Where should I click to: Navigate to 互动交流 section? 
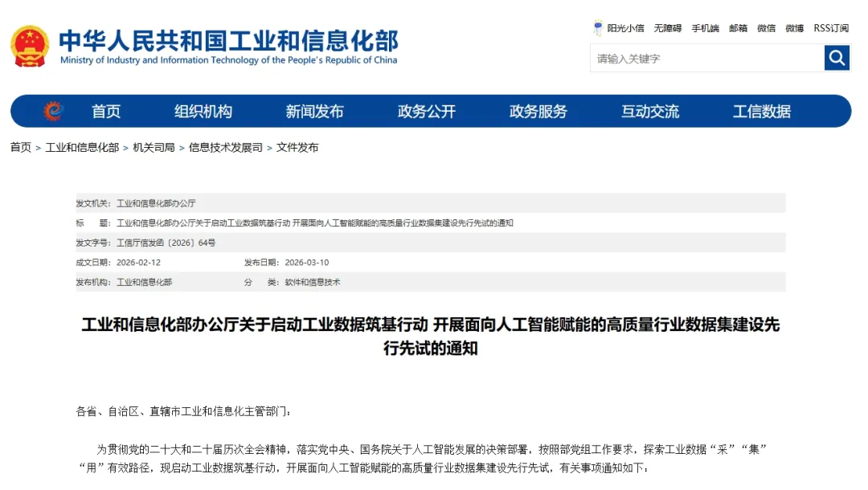click(x=649, y=112)
